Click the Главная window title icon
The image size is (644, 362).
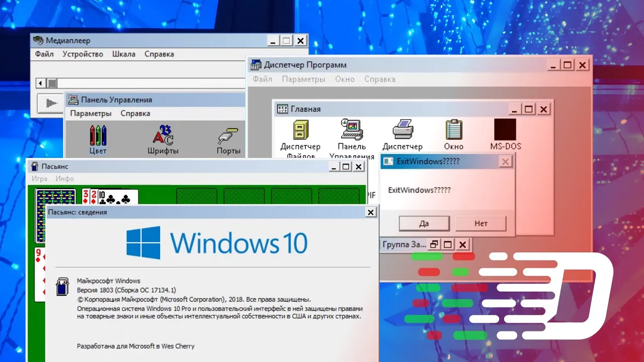pyautogui.click(x=283, y=109)
